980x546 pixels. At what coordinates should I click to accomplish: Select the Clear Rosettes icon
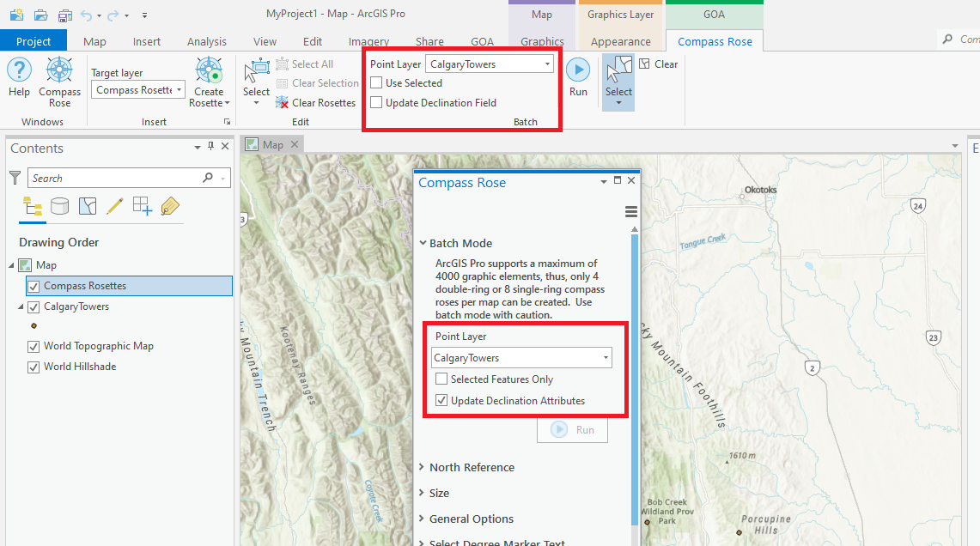tap(283, 102)
